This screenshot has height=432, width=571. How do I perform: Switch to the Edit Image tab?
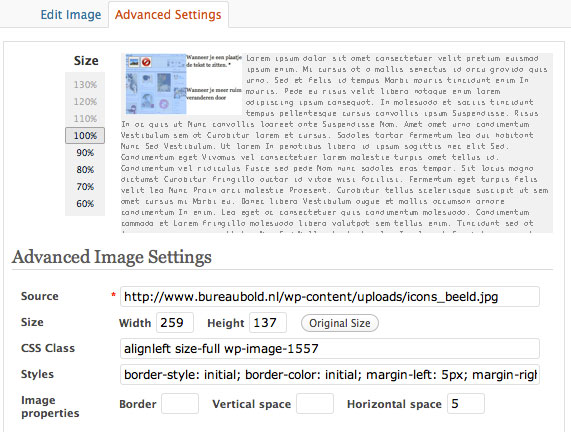click(71, 15)
